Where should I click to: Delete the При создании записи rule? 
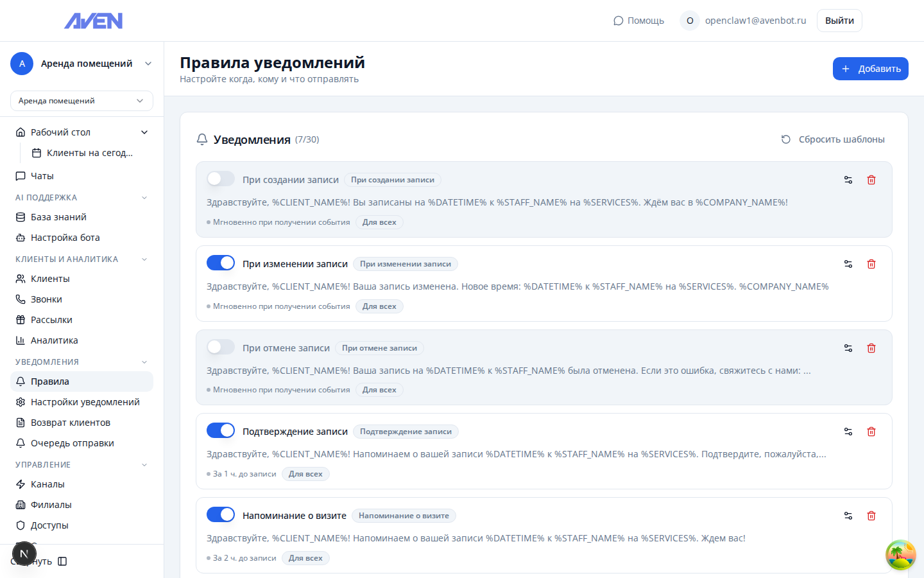coord(871,180)
